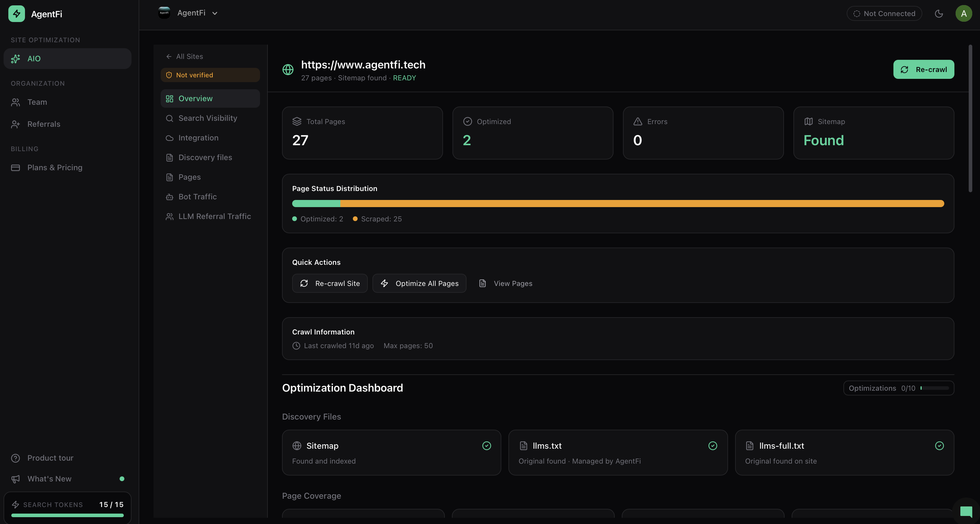Click Optimize All Pages button
This screenshot has width=980, height=524.
click(419, 284)
